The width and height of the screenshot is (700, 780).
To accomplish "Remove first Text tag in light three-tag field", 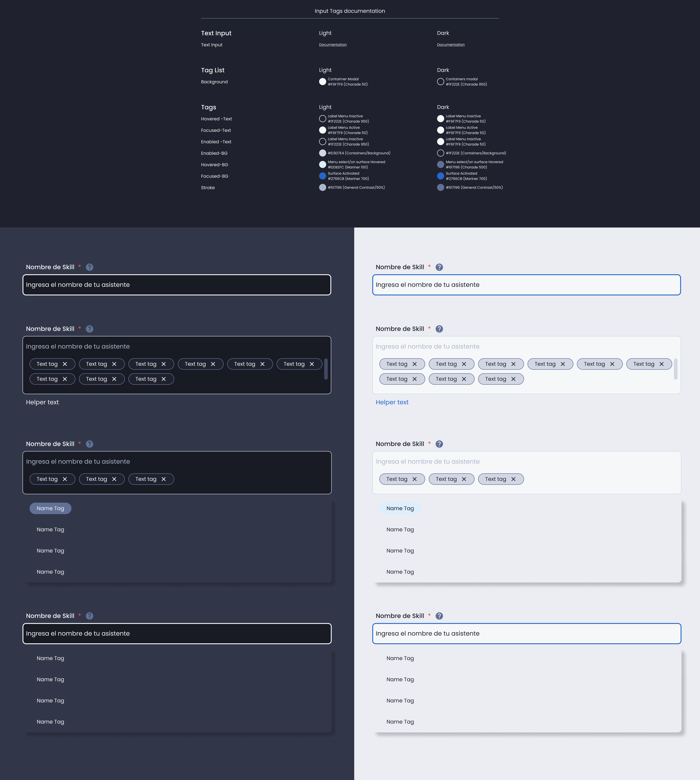I will click(415, 479).
